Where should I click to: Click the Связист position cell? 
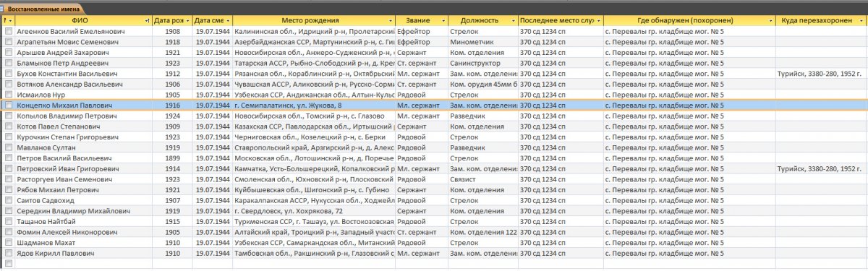(x=482, y=178)
